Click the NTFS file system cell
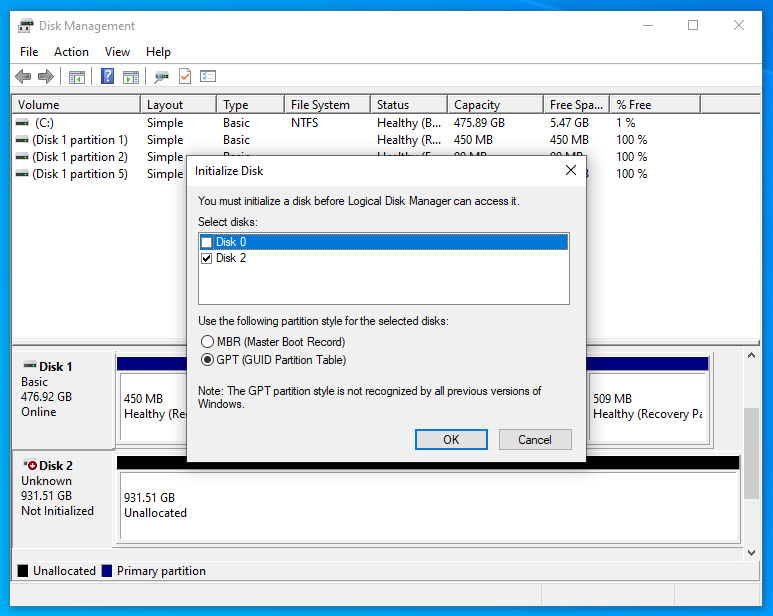 305,123
